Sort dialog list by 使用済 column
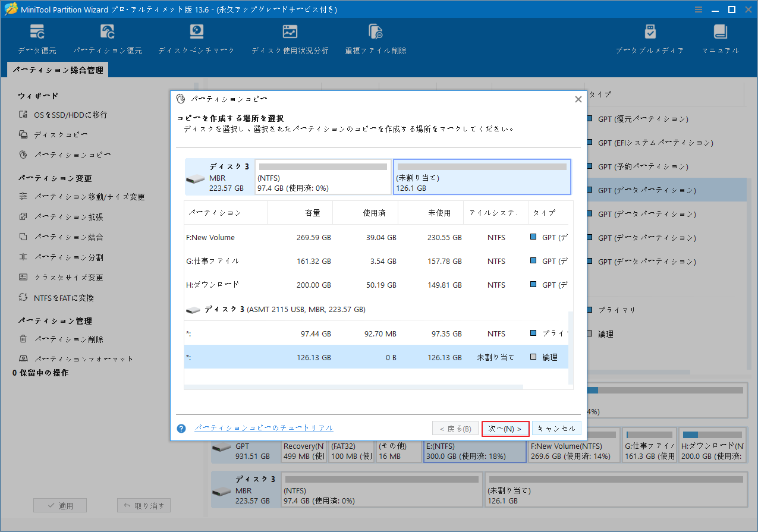The width and height of the screenshot is (758, 532). (x=366, y=213)
